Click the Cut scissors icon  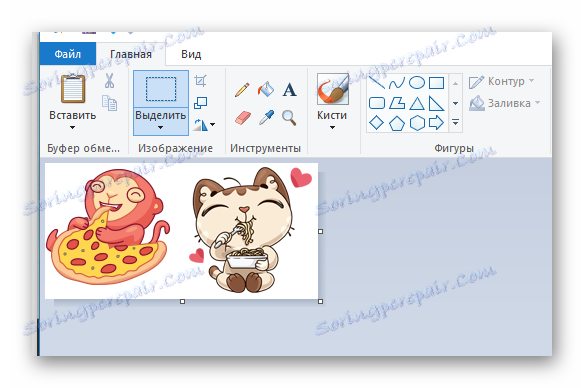(109, 80)
